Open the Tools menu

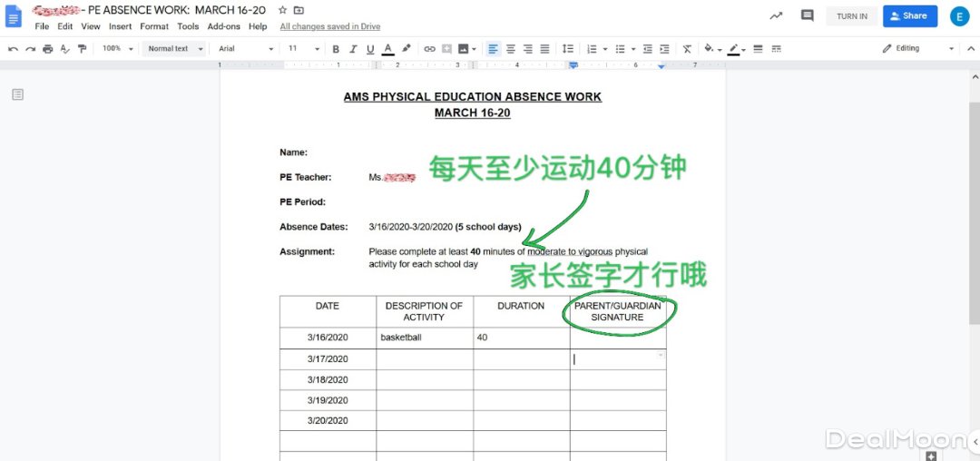point(188,26)
